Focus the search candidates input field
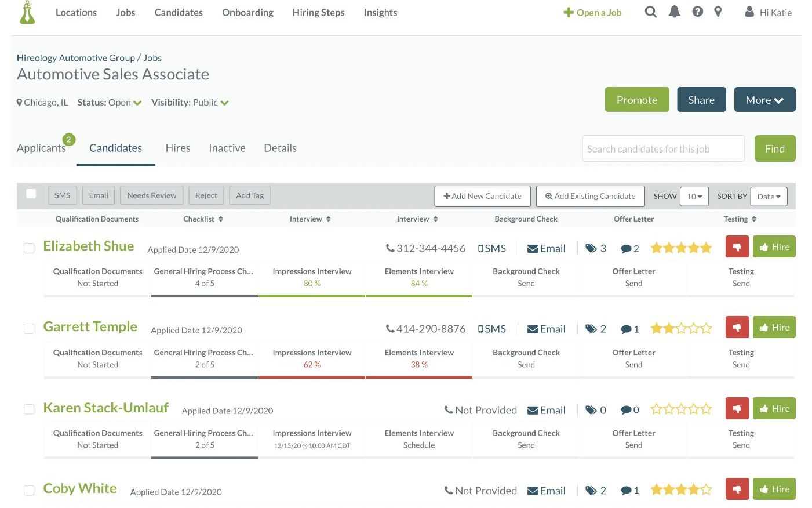 (662, 149)
